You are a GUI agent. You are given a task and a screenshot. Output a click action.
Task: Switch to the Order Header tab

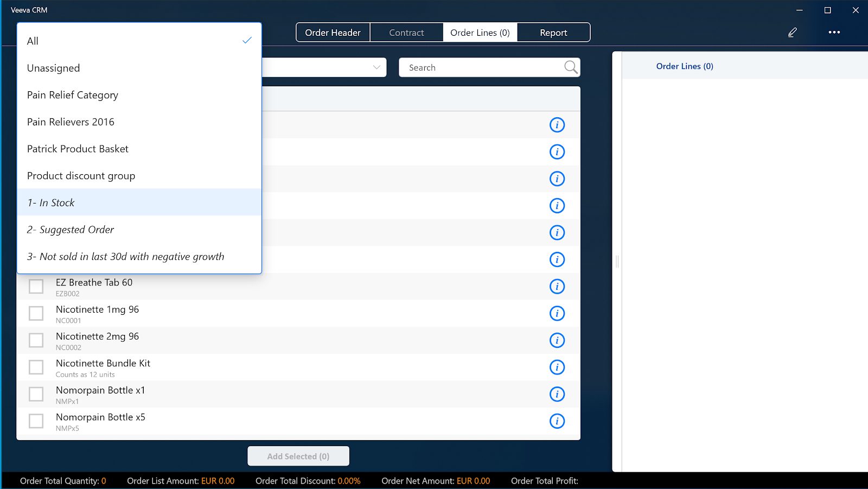click(x=333, y=33)
